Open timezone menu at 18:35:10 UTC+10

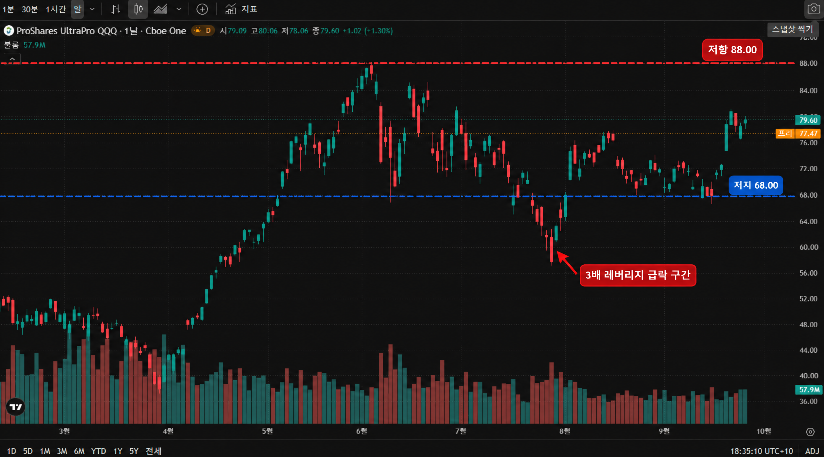761,451
